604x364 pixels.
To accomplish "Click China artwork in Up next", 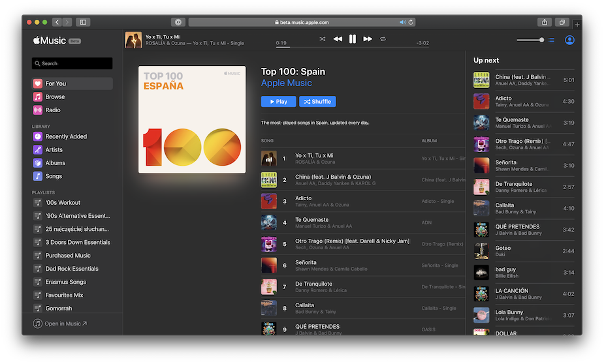I will [x=481, y=80].
